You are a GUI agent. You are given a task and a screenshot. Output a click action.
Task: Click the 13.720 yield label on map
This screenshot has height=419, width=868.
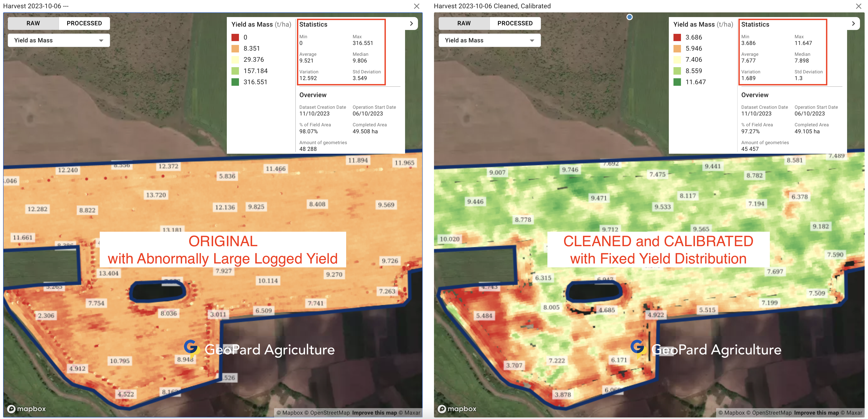pos(156,195)
